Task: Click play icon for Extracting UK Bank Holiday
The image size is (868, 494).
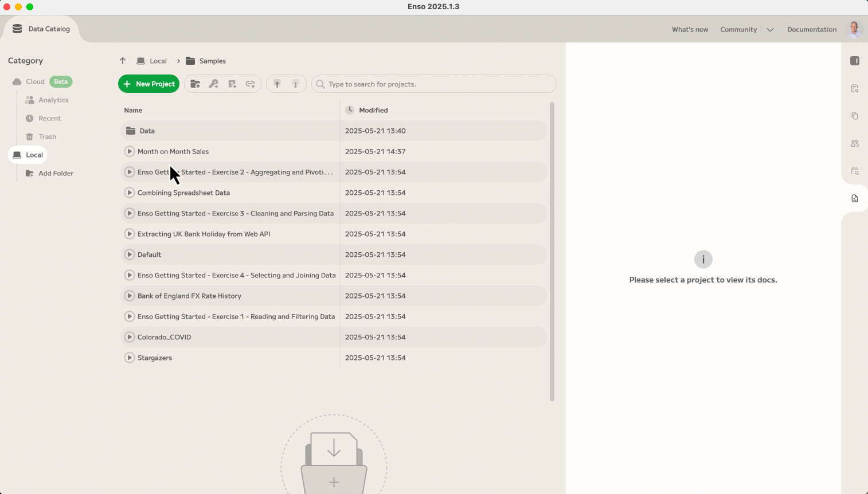Action: 130,234
